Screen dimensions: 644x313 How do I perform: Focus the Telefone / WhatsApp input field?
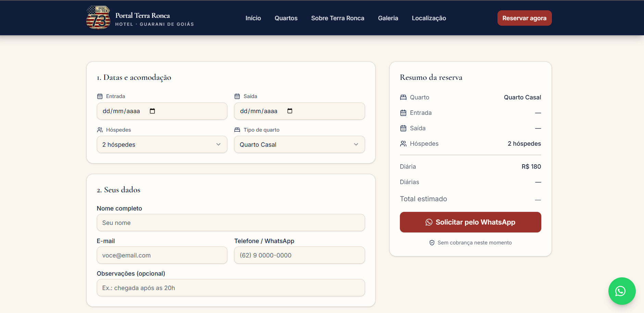tap(300, 255)
